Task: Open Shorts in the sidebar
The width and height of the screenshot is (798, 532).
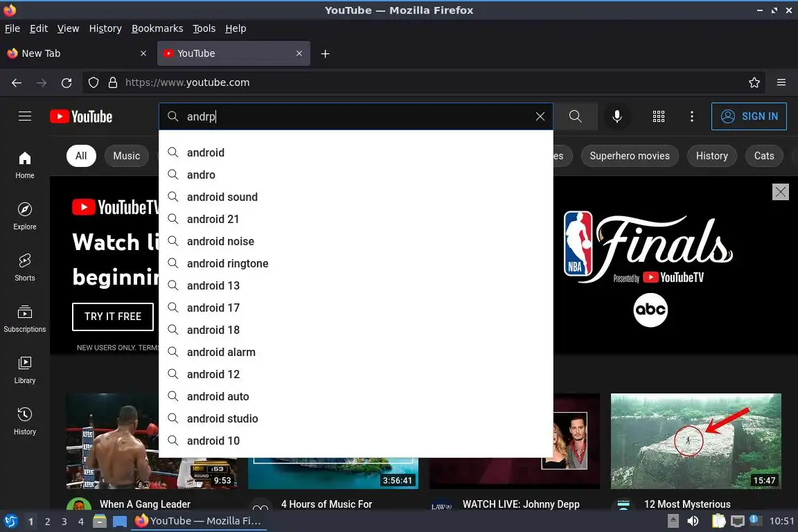Action: click(x=25, y=268)
